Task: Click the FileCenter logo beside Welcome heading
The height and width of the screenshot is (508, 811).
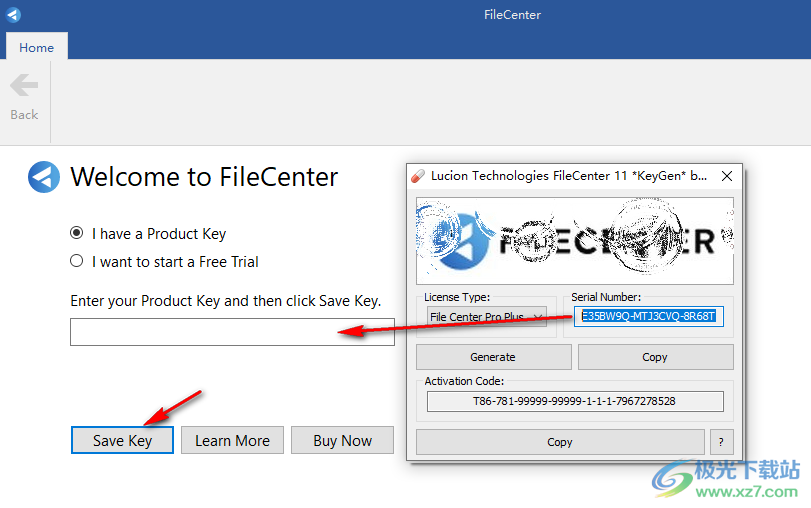Action: [x=44, y=177]
